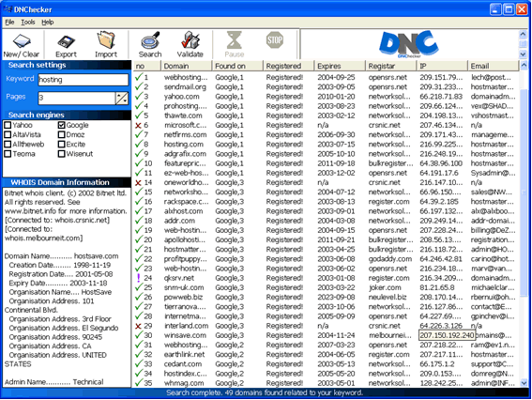Select the cedant.com domain entry
The width and height of the screenshot is (532, 400).
pos(183,364)
